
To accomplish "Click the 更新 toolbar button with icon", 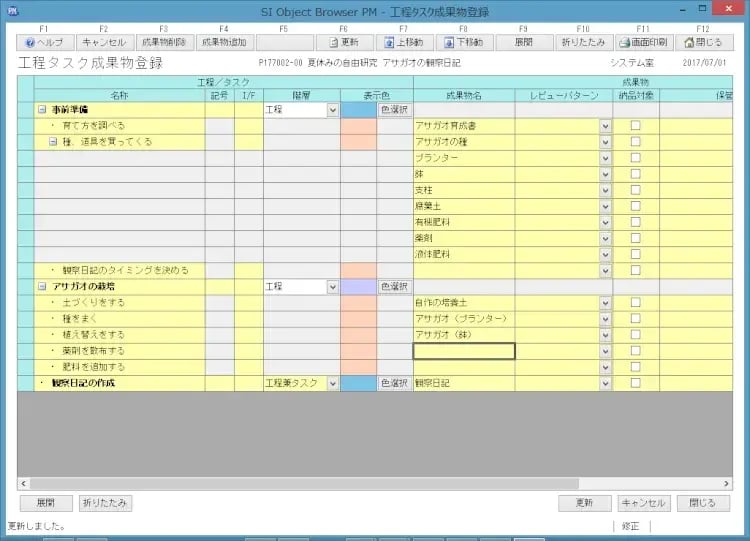I will (x=343, y=43).
